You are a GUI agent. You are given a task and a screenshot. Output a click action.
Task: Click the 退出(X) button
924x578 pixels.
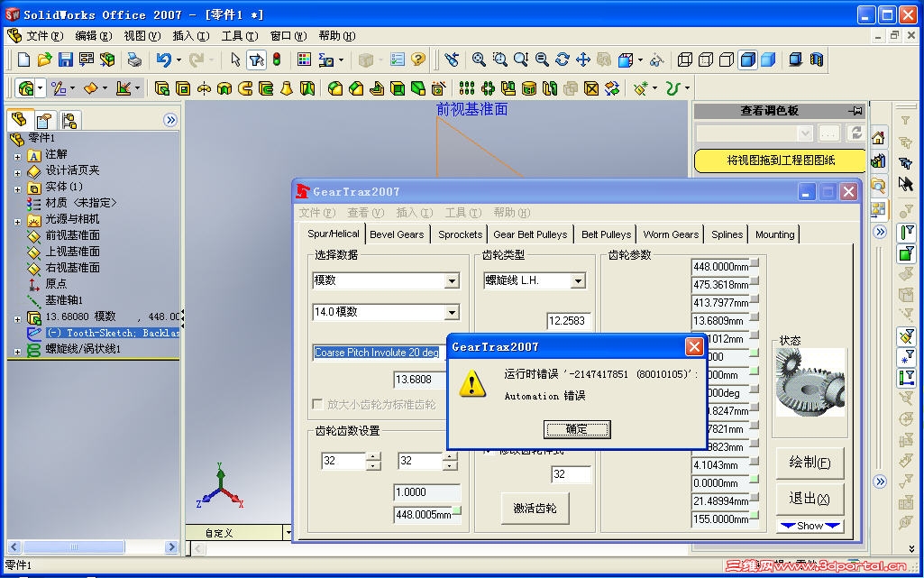pyautogui.click(x=810, y=499)
